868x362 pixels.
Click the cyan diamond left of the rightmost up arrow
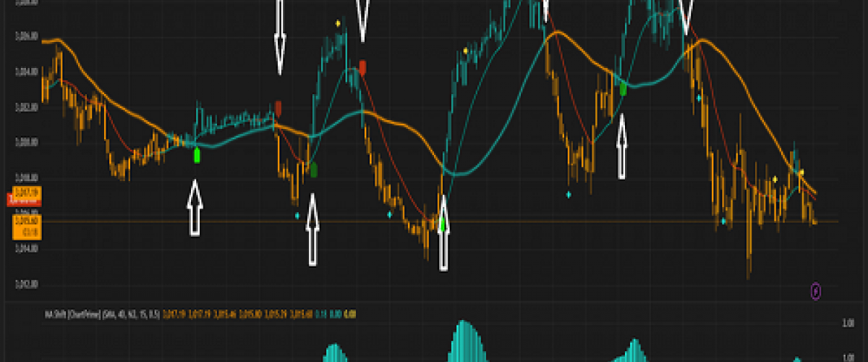569,194
